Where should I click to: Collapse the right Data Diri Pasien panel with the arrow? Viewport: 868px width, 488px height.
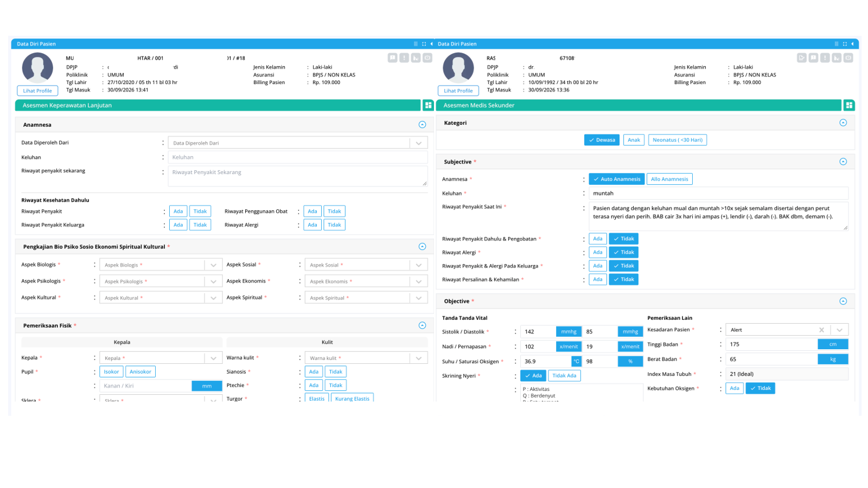tap(852, 44)
